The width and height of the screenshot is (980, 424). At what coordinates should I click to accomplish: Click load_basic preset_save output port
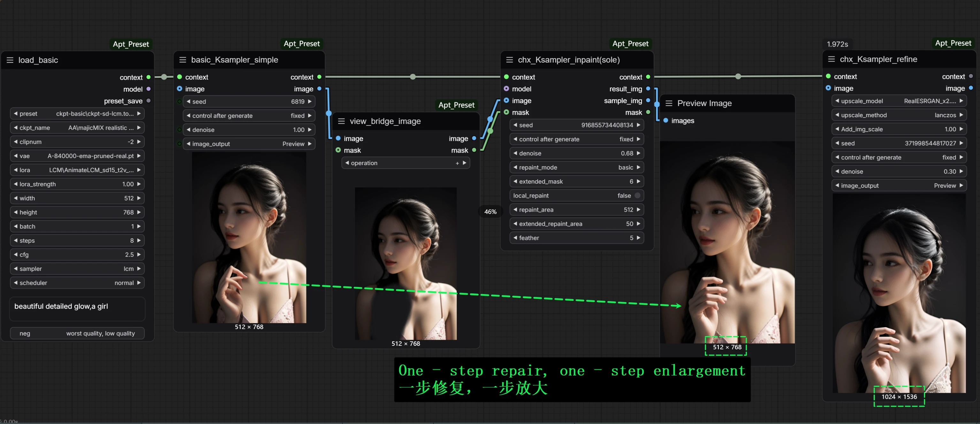[x=148, y=101]
